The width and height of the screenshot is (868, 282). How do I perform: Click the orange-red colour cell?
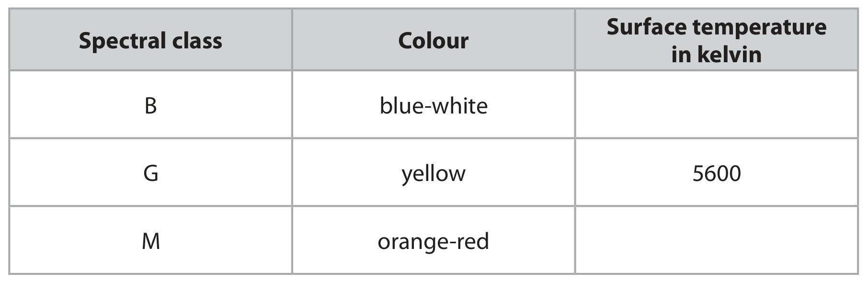[x=434, y=240]
